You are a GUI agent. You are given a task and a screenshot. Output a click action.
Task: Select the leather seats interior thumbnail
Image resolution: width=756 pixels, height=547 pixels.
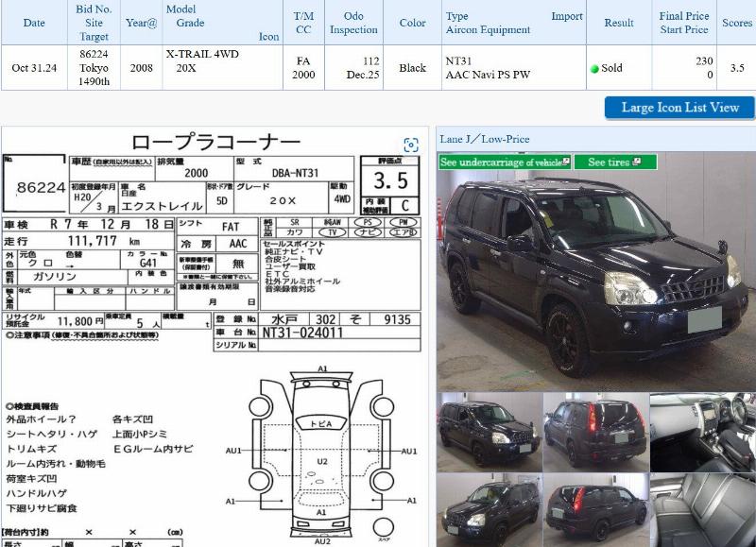(x=701, y=510)
